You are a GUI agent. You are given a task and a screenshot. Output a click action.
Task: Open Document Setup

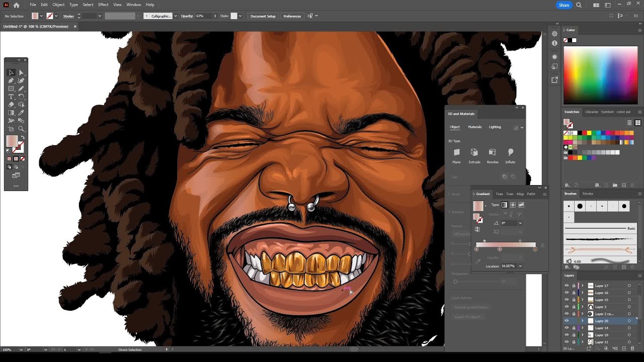pos(263,16)
